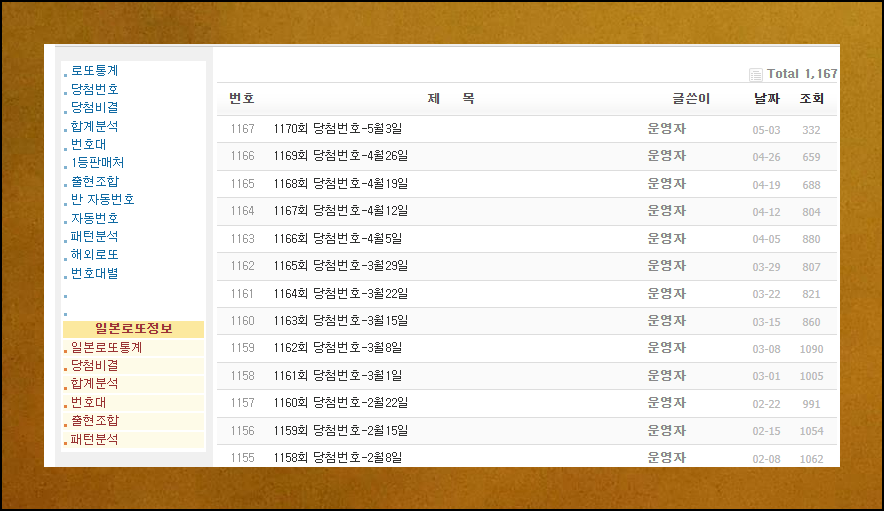This screenshot has width=884, height=511.
Task: Click author 운영자 in the 1165회 row
Action: [666, 266]
